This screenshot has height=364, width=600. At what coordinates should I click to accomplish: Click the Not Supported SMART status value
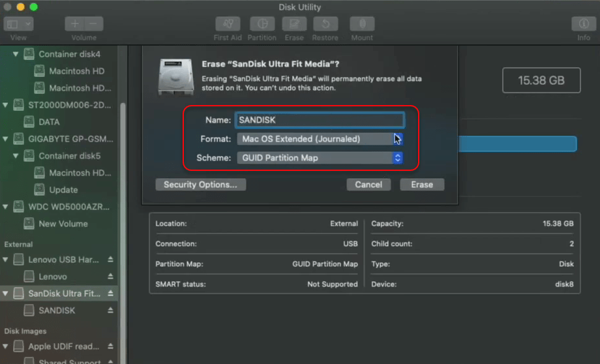pyautogui.click(x=332, y=284)
